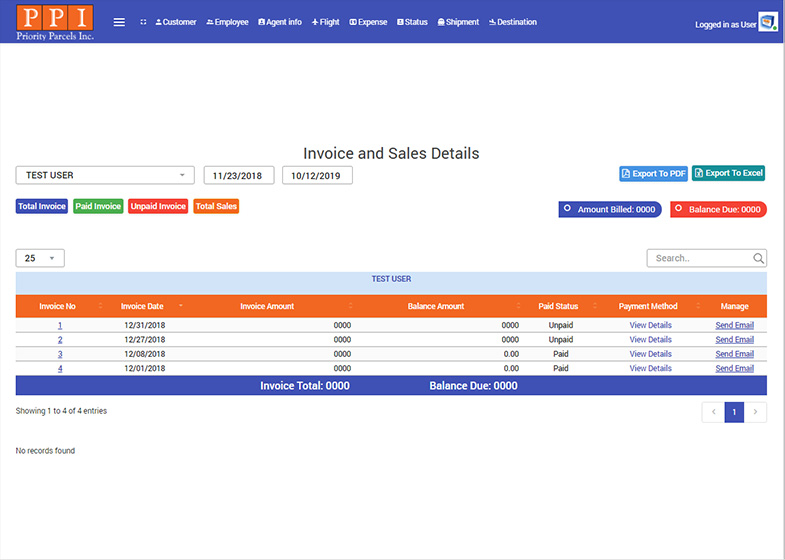Click Unpaid status in 12/27/2018 row

click(x=561, y=340)
